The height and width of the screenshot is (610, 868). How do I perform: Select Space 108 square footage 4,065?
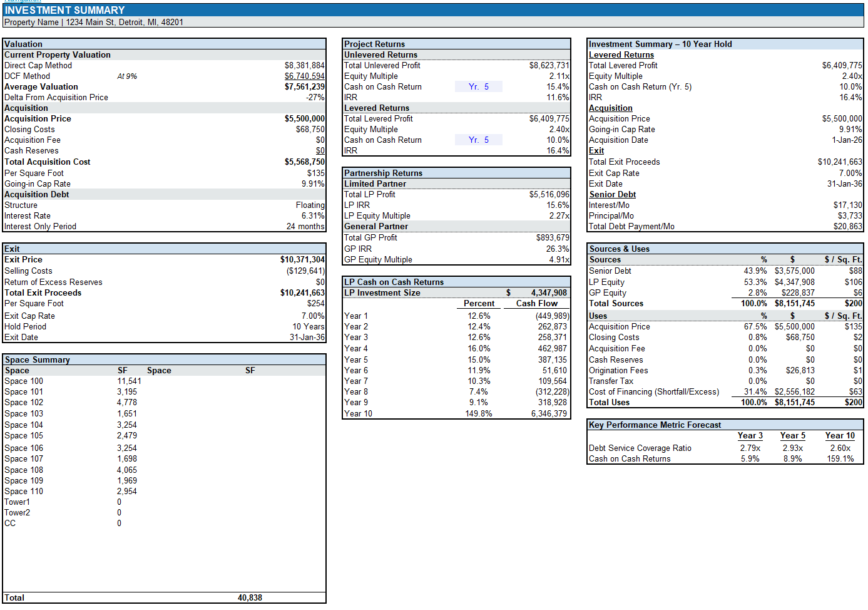click(127, 470)
